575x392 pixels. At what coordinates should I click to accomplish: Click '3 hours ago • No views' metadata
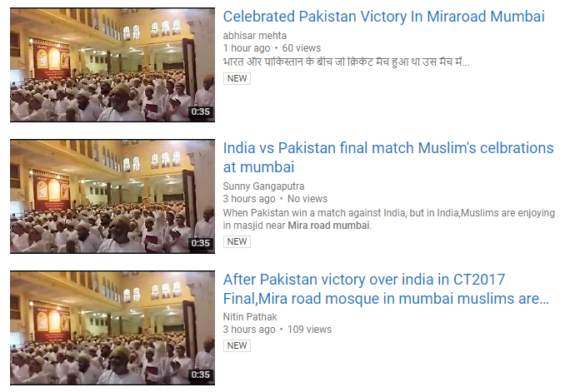pos(275,199)
